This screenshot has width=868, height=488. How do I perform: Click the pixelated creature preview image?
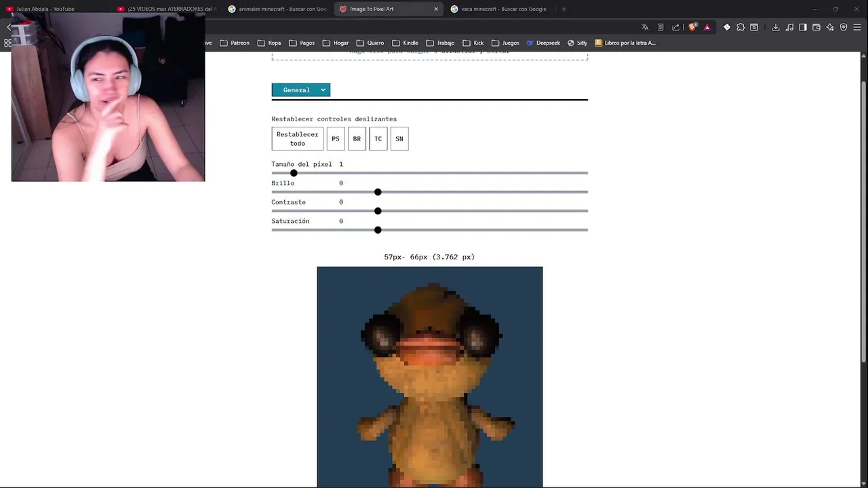click(430, 377)
